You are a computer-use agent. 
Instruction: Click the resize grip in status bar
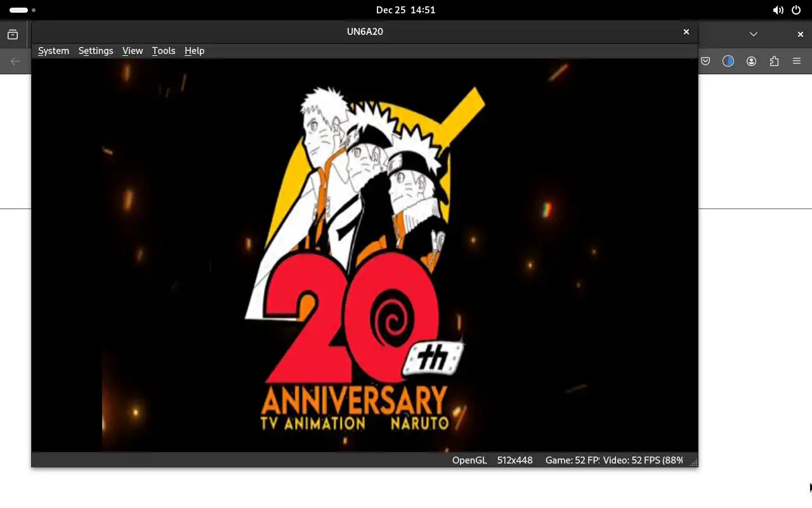click(693, 462)
